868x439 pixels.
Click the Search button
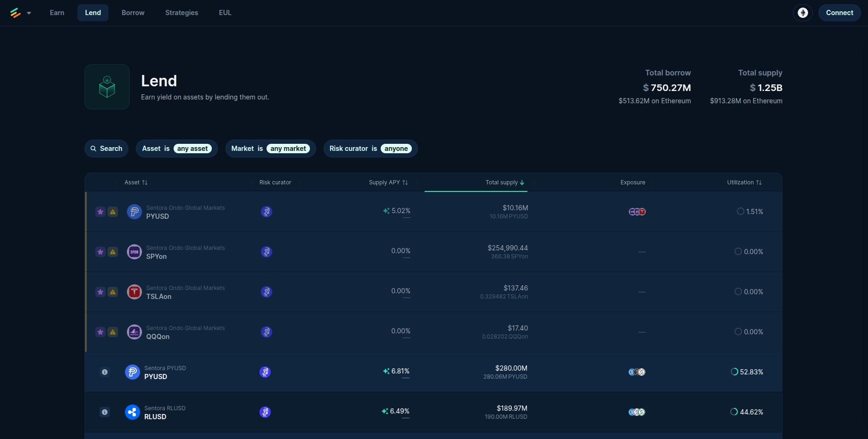[107, 149]
